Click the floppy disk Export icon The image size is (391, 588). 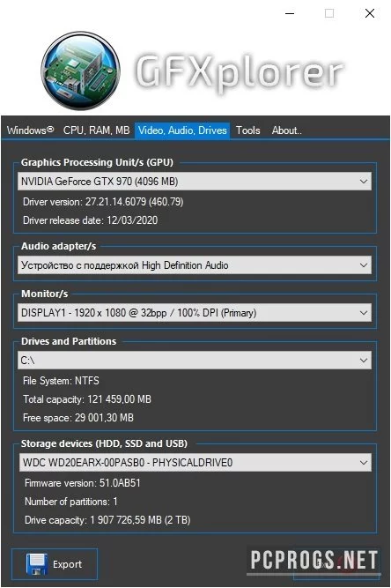click(36, 564)
